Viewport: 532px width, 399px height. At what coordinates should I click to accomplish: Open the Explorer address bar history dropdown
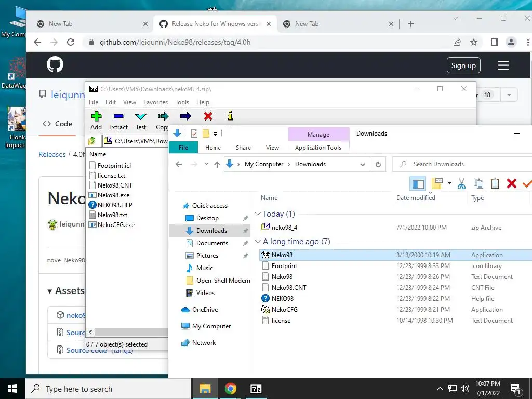click(362, 165)
